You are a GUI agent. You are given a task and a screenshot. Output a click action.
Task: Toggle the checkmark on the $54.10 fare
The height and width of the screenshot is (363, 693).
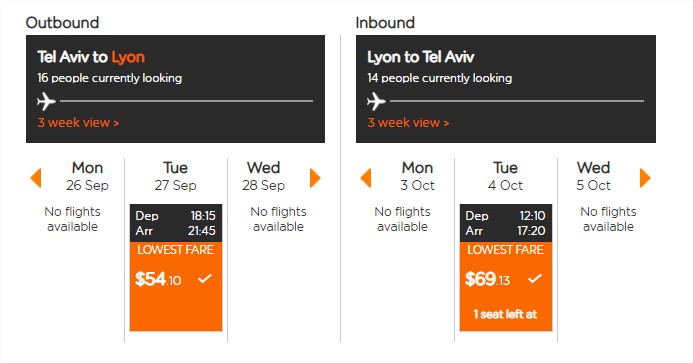point(205,279)
